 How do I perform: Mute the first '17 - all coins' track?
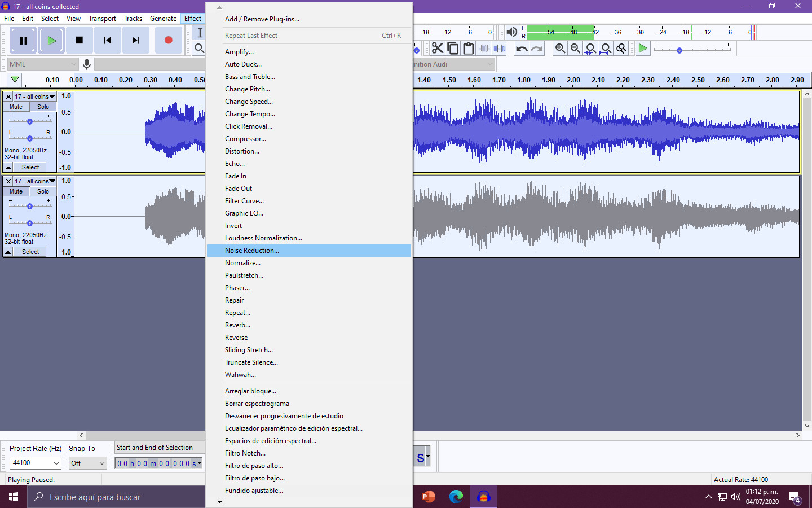pos(15,106)
